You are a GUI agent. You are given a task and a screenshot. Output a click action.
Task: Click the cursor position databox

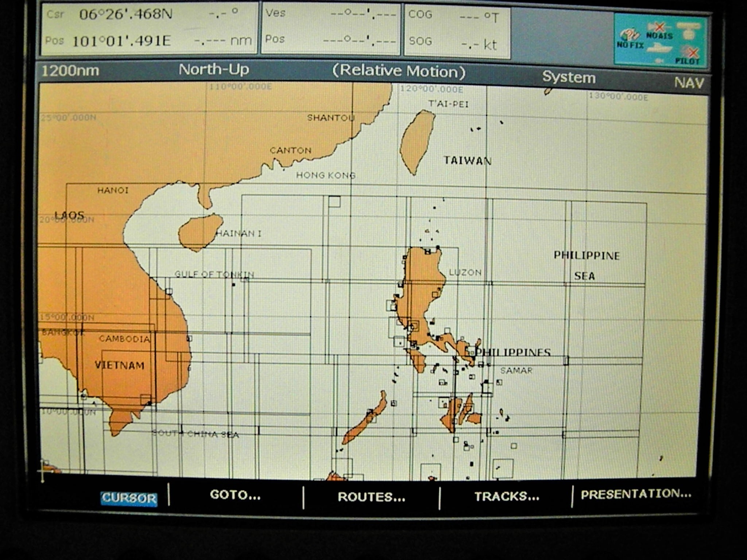coord(149,28)
